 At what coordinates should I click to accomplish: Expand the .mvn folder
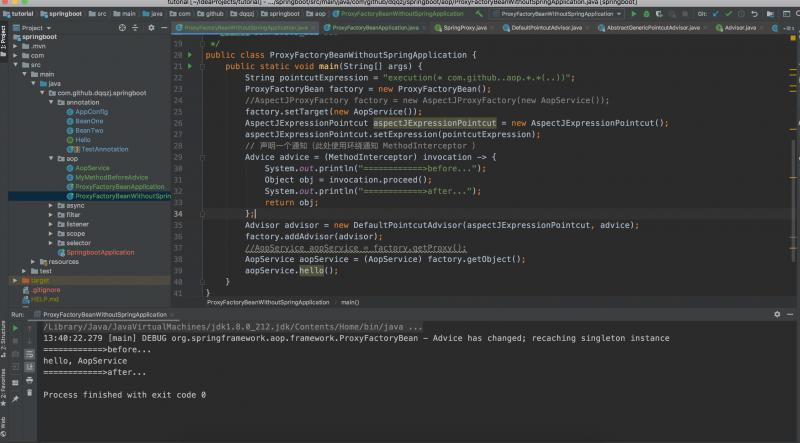pos(15,46)
